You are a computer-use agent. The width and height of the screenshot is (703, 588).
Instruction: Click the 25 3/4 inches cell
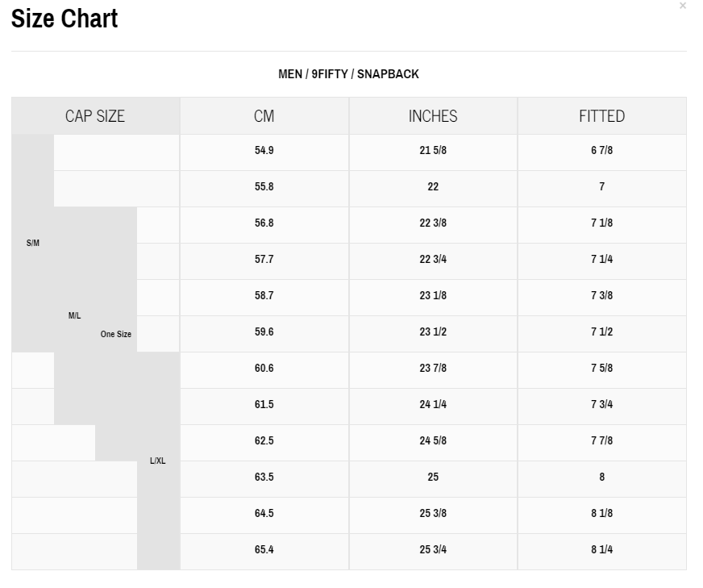(x=433, y=550)
